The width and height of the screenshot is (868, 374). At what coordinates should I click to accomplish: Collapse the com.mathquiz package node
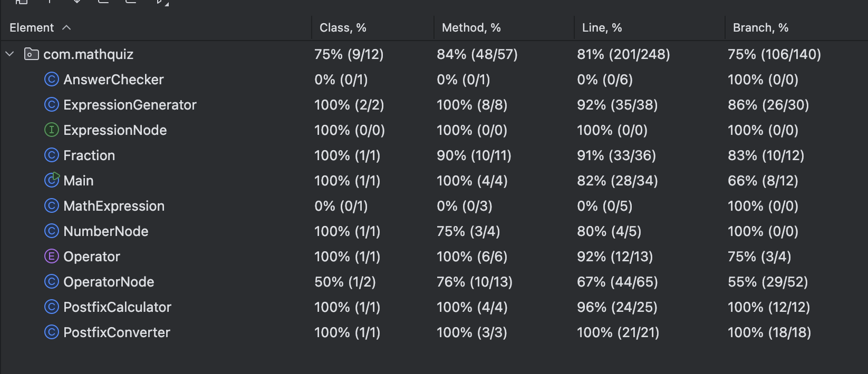coord(9,54)
